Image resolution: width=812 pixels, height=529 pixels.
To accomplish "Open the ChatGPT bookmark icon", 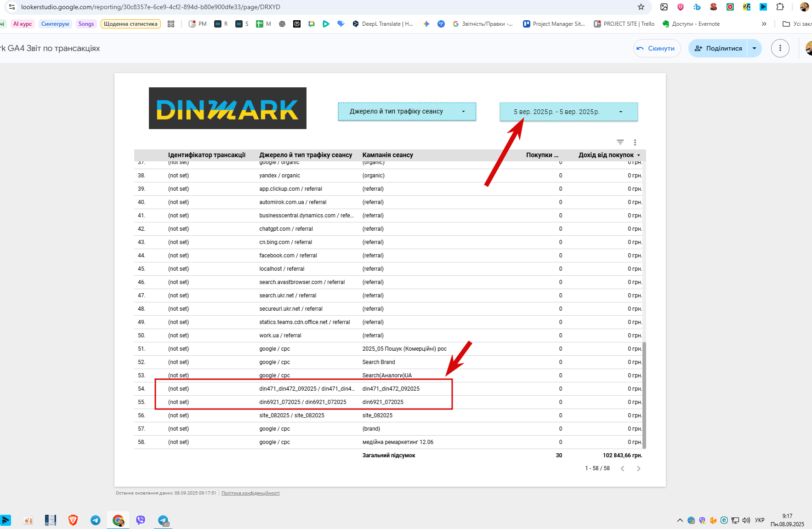I will click(x=282, y=24).
